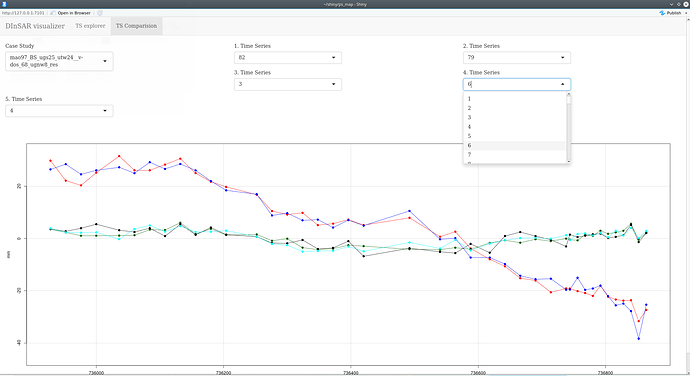This screenshot has width=690, height=376.
Task: Open the 2. Time Series dropdown showing 79
Action: (517, 58)
